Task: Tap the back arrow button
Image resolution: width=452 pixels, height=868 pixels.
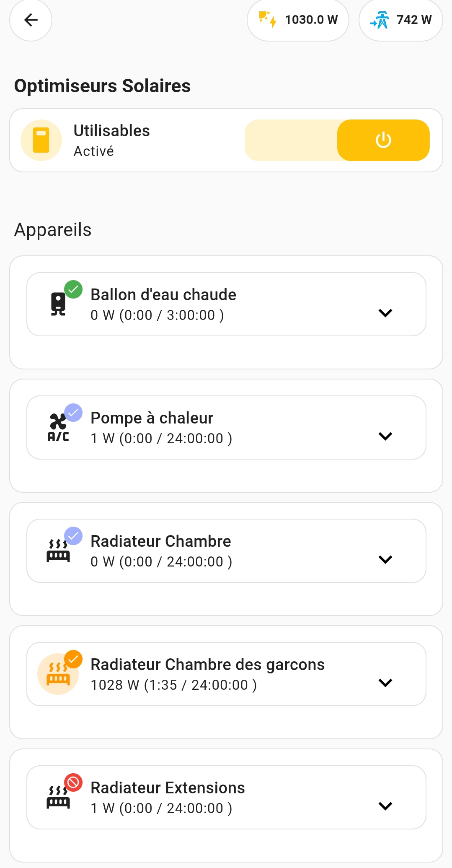Action: tap(31, 20)
